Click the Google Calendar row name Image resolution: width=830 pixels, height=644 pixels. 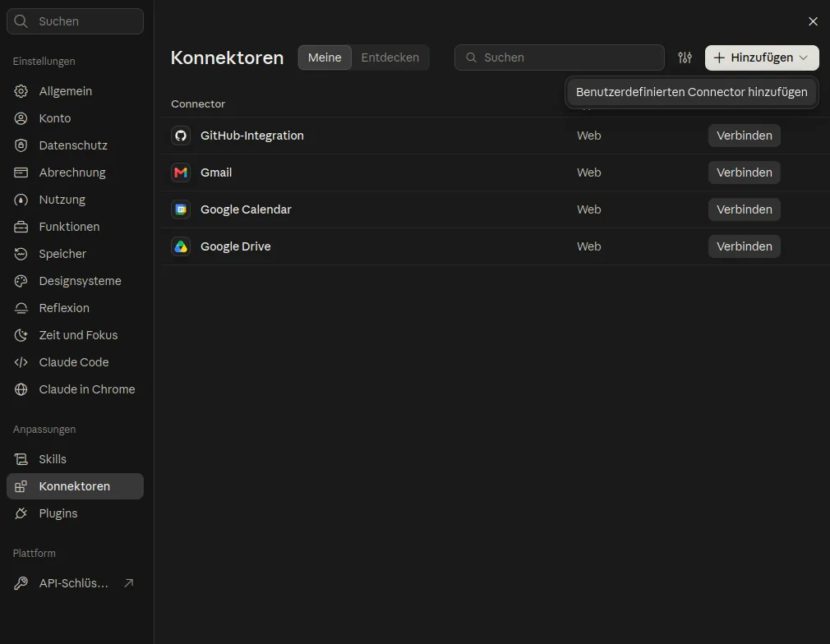tap(246, 209)
